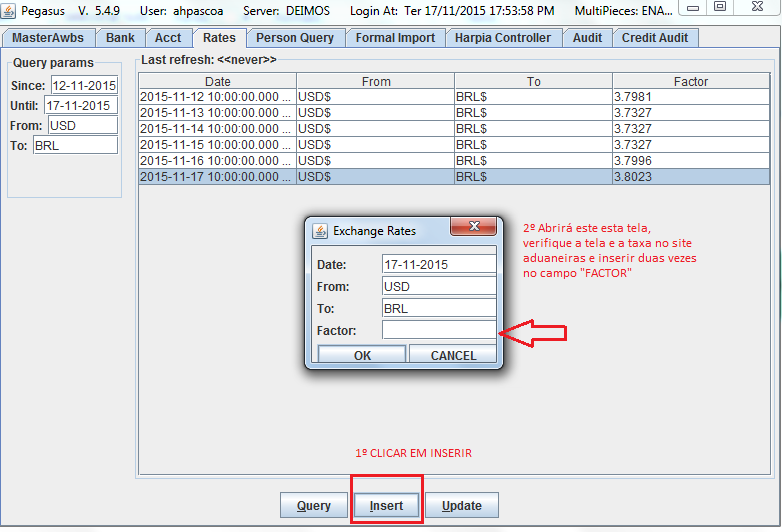The image size is (782, 532).
Task: Open the Bank tab
Action: 120,38
